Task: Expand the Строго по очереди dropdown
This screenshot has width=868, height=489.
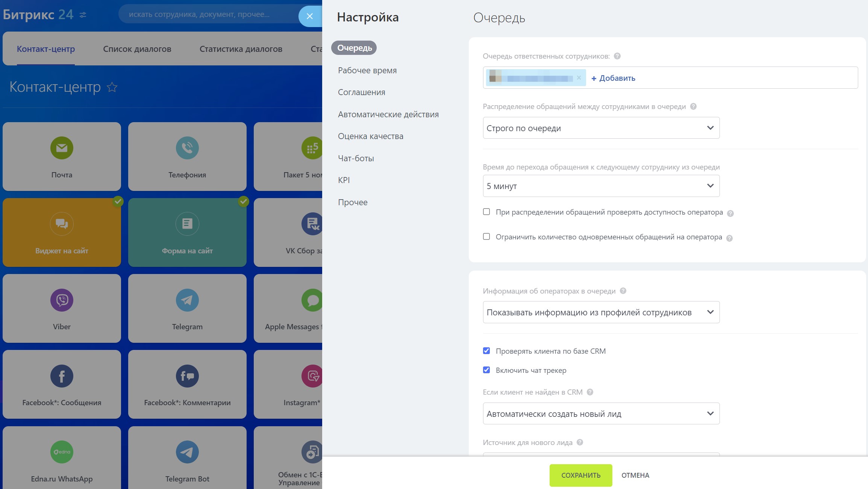Action: coord(601,128)
